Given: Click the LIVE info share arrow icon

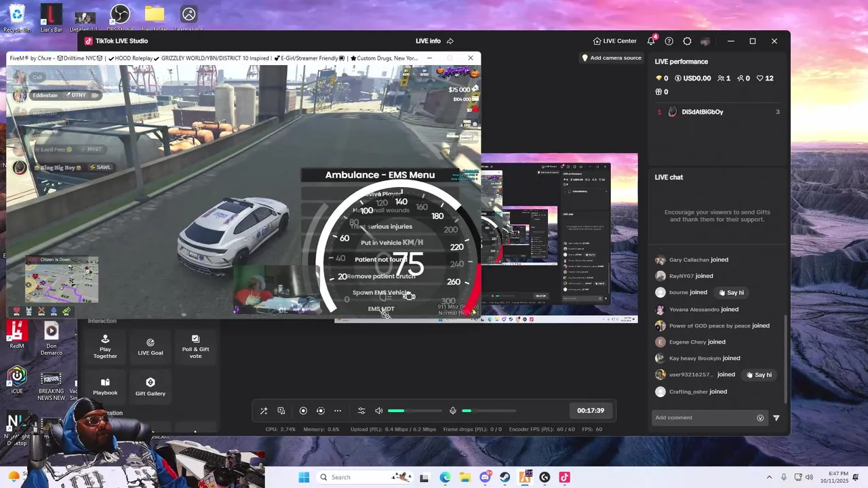Looking at the screenshot, I should pos(450,41).
